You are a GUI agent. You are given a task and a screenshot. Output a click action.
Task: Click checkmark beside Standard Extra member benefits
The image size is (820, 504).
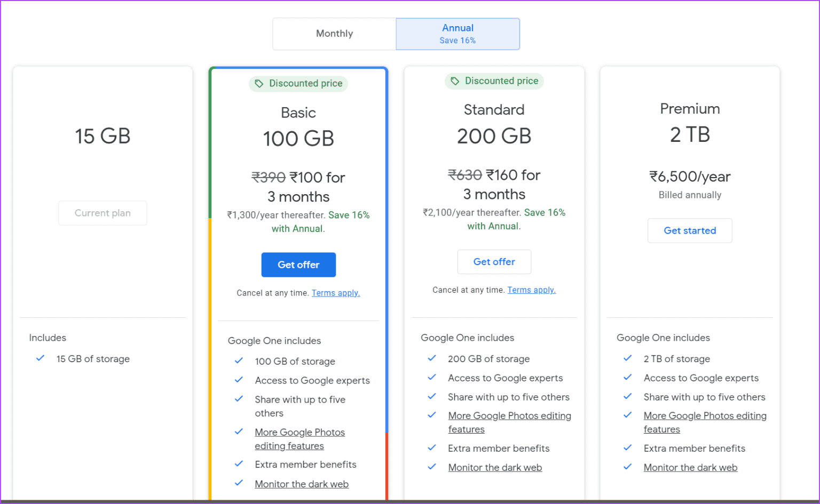pos(432,448)
